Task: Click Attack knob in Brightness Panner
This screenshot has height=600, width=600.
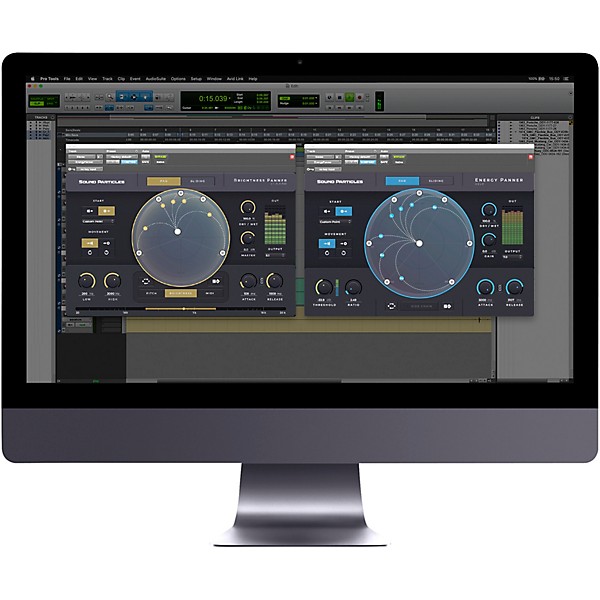Action: pyautogui.click(x=249, y=281)
